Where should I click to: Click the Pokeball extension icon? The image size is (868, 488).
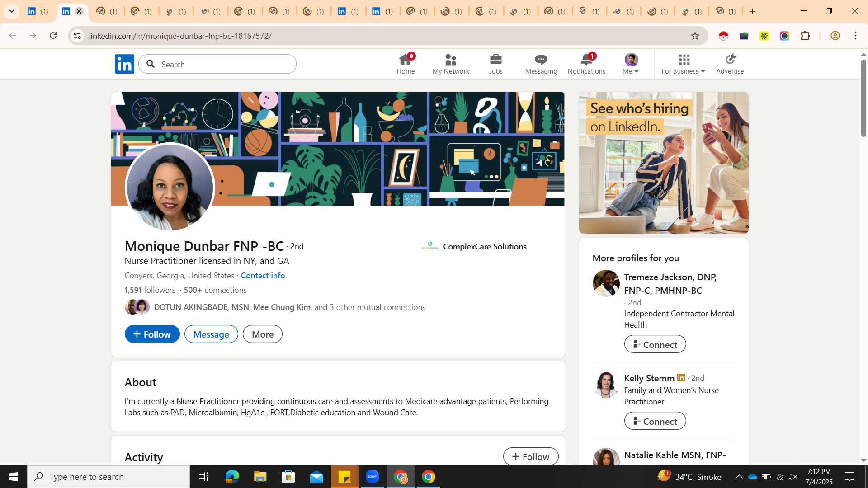(x=723, y=36)
